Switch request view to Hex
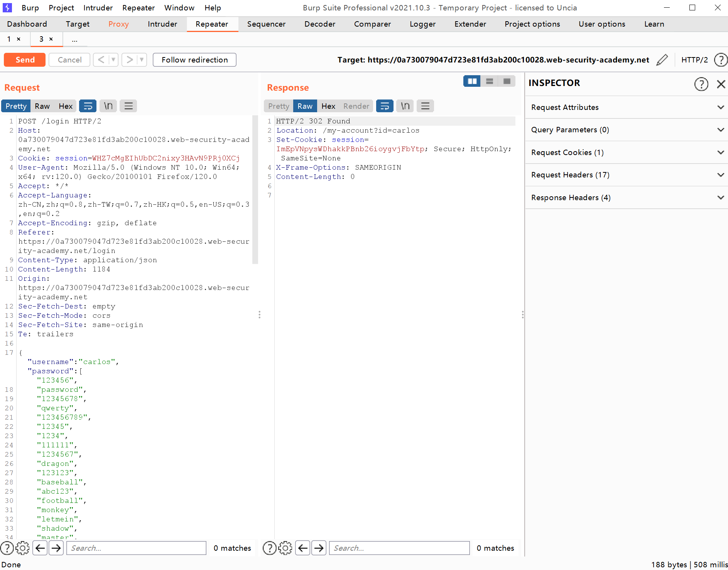728x570 pixels. (x=65, y=106)
